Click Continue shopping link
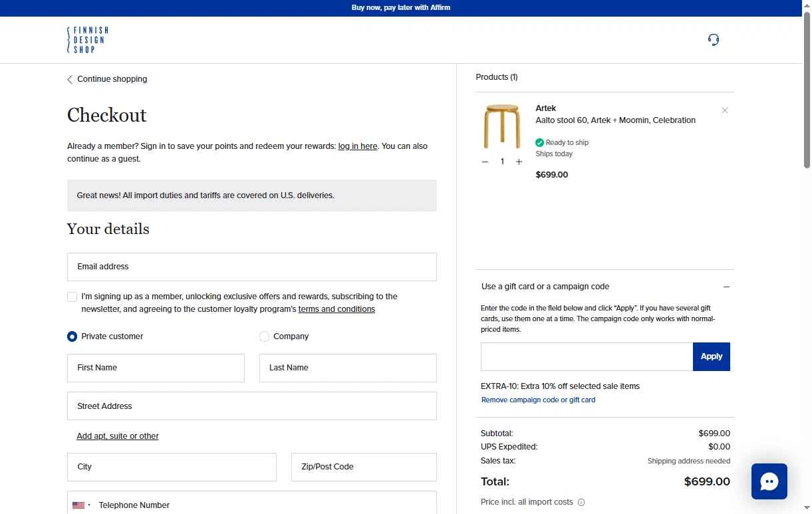This screenshot has width=812, height=514. (x=112, y=79)
